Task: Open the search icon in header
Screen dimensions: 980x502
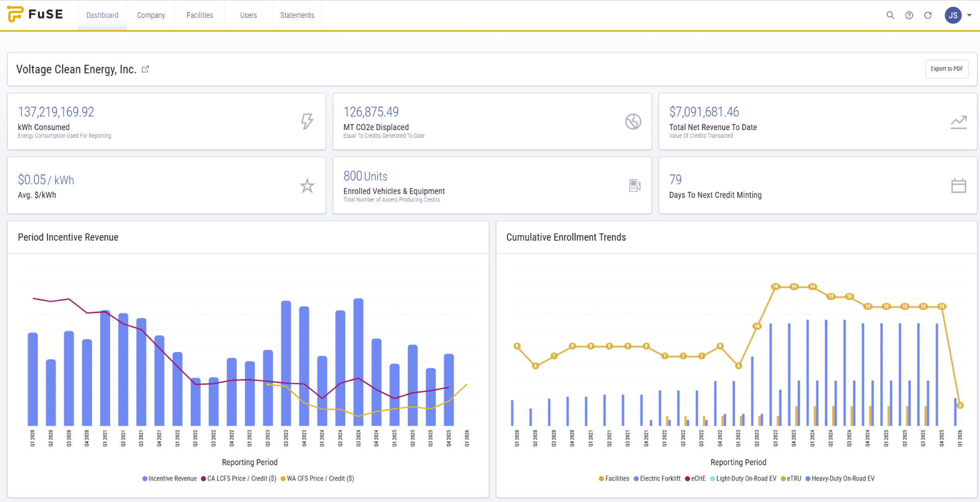Action: click(890, 15)
